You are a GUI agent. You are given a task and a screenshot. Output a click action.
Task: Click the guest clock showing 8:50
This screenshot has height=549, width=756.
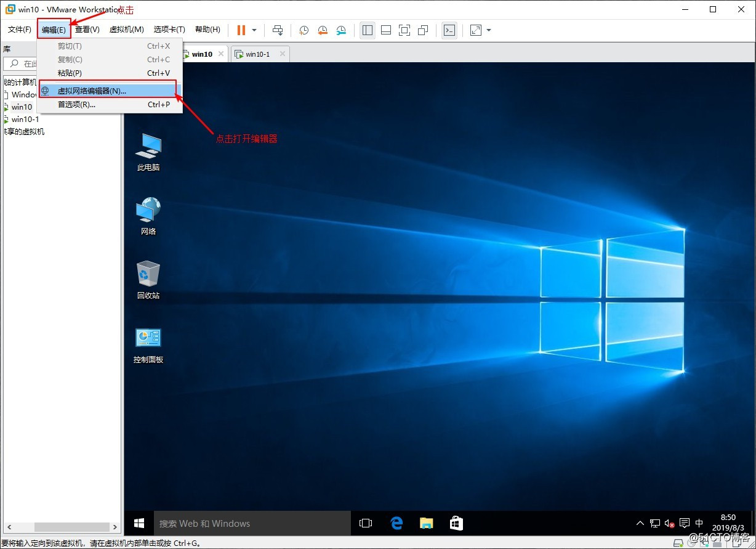727,523
